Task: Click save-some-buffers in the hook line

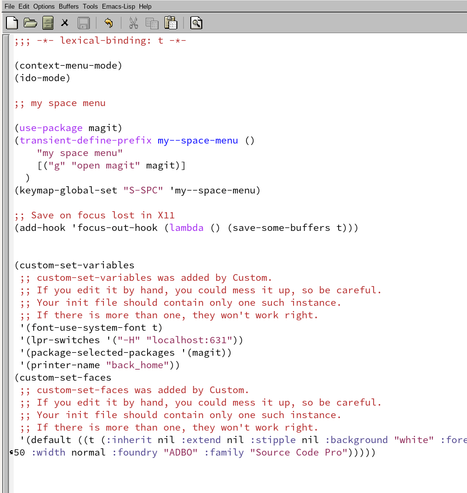Action: coord(281,228)
